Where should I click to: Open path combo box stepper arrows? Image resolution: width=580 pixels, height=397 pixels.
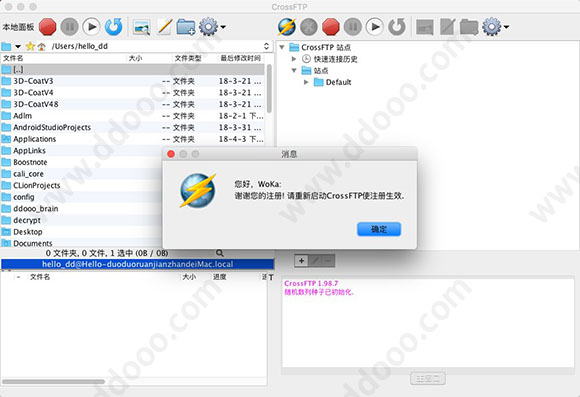(266, 46)
